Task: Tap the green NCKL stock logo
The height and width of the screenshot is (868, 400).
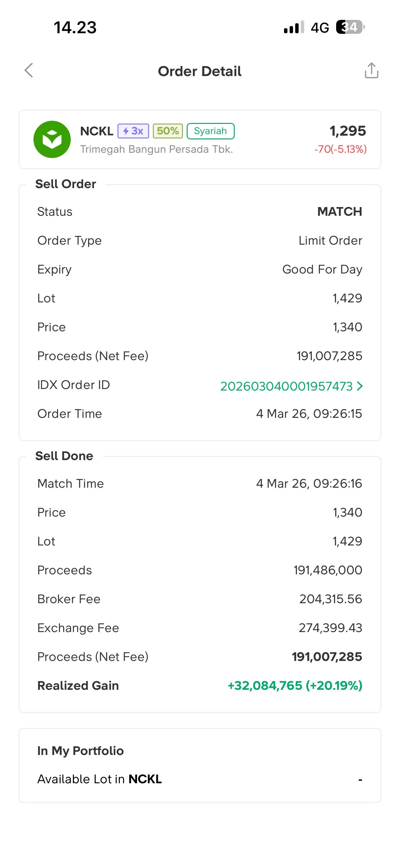Action: 52,139
